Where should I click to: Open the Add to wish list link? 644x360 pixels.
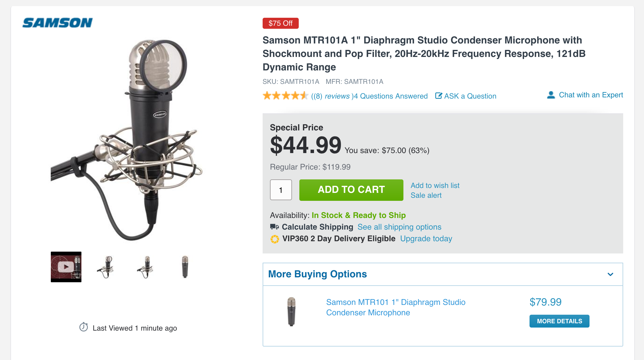435,186
